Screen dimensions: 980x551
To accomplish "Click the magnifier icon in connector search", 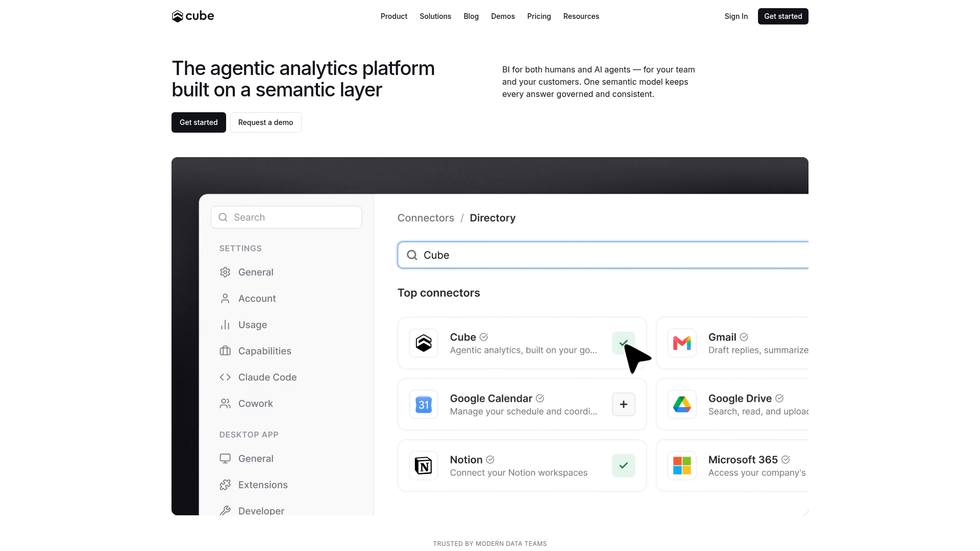I will 412,255.
